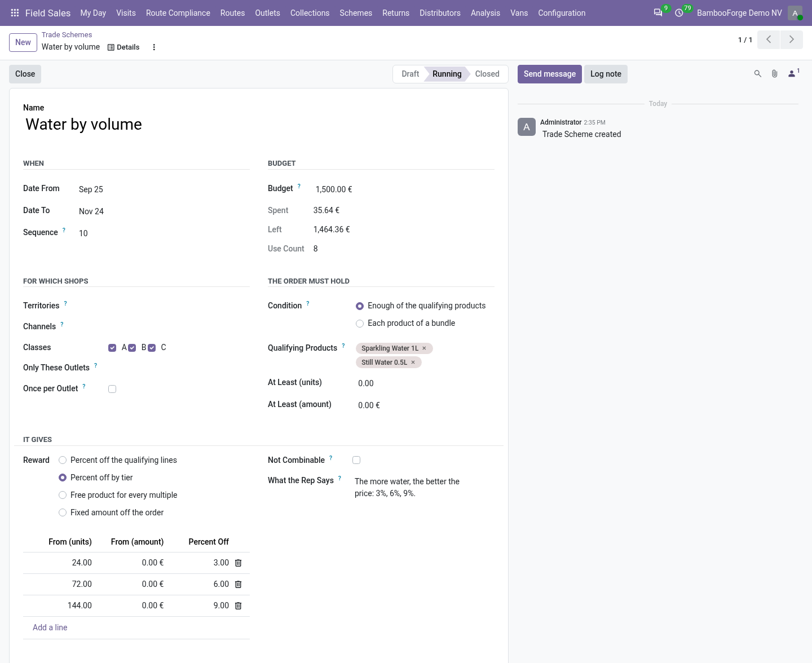Open the BambooForge Demo NV company switcher

(x=739, y=13)
